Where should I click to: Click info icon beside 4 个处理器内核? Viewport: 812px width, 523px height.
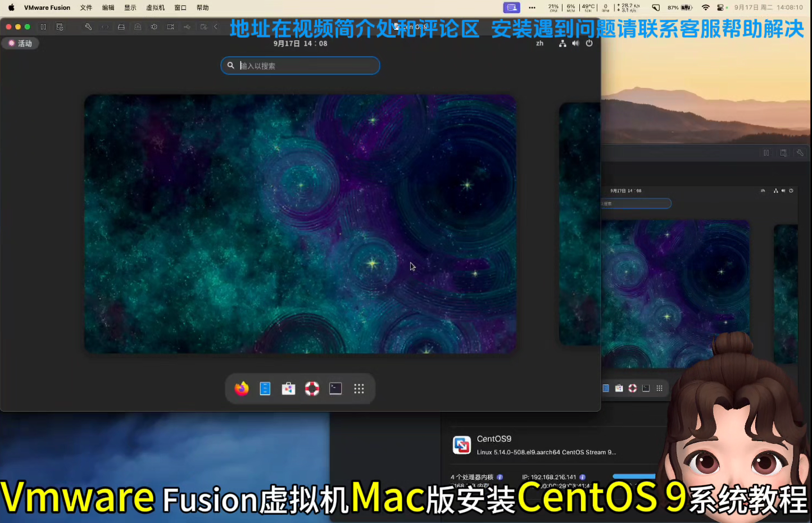(500, 477)
